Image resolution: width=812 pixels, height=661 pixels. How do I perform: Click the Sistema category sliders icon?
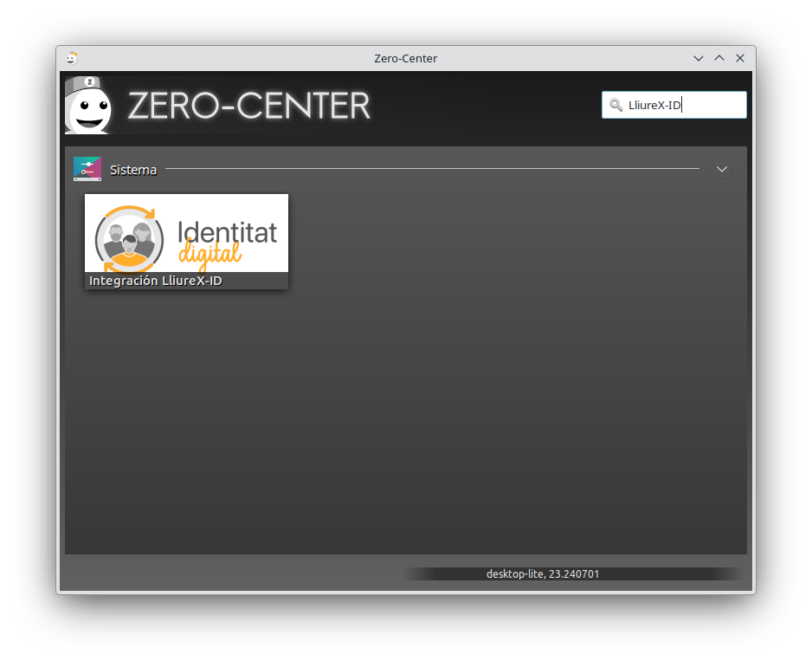(x=87, y=169)
